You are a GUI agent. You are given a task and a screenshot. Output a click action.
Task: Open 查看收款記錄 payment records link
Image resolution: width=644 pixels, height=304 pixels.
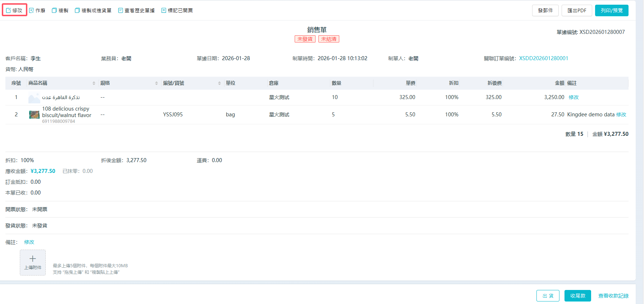point(613,296)
